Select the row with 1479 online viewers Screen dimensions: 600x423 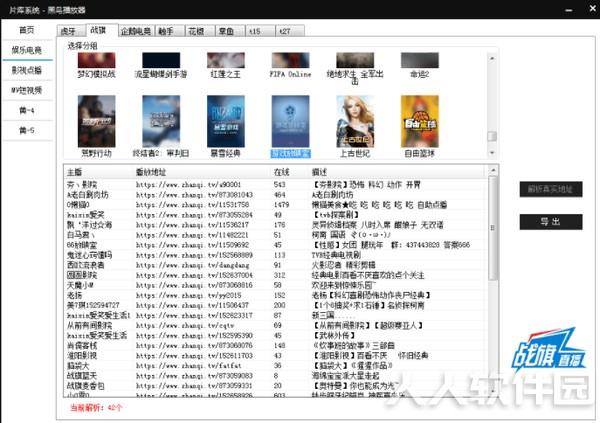click(276, 205)
